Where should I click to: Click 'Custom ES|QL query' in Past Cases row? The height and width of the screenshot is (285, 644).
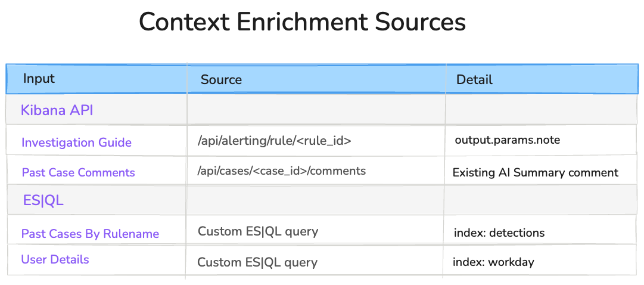click(x=258, y=231)
